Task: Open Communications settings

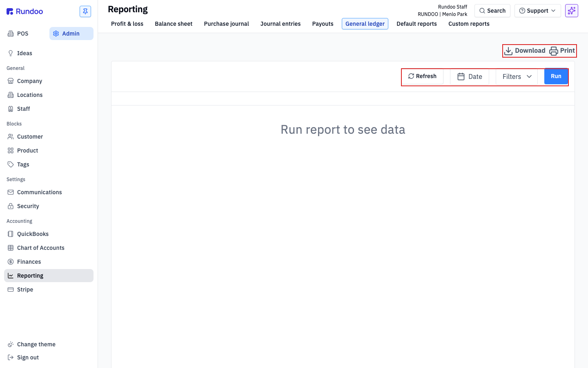Action: tap(49, 192)
